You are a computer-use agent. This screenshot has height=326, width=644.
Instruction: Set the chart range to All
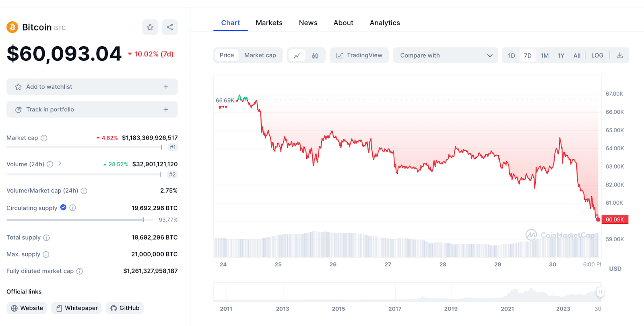pyautogui.click(x=577, y=55)
